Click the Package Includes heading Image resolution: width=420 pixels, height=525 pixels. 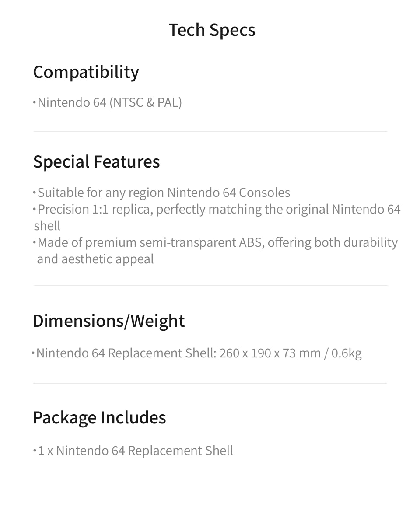[x=99, y=418]
